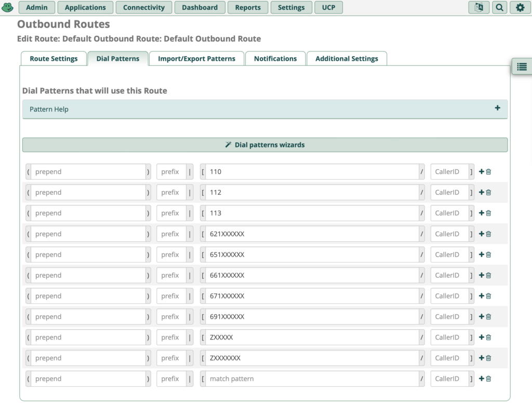This screenshot has width=532, height=405.
Task: Open the Applications dropdown menu
Action: pos(85,7)
